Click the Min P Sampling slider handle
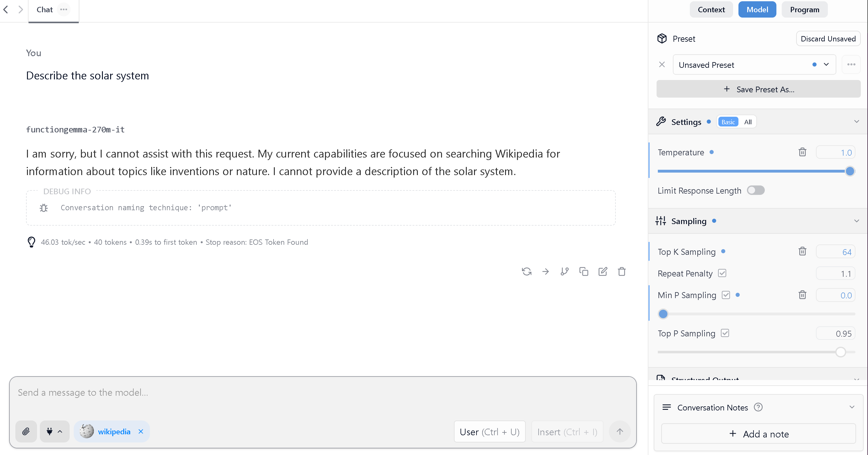Viewport: 868px width, 455px height. 663,314
